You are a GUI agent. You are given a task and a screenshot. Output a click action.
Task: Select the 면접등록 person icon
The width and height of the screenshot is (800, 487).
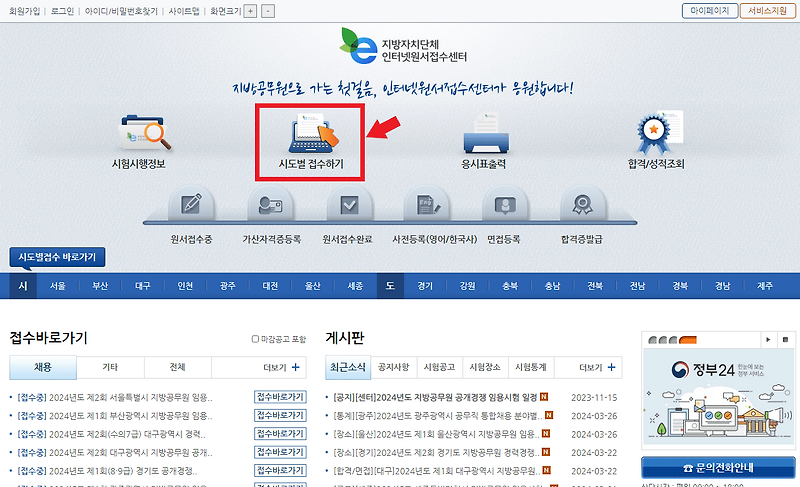point(505,204)
